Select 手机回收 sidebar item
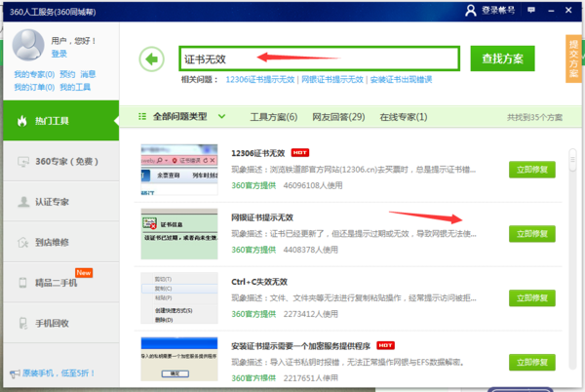This screenshot has height=392, width=585. (x=58, y=322)
